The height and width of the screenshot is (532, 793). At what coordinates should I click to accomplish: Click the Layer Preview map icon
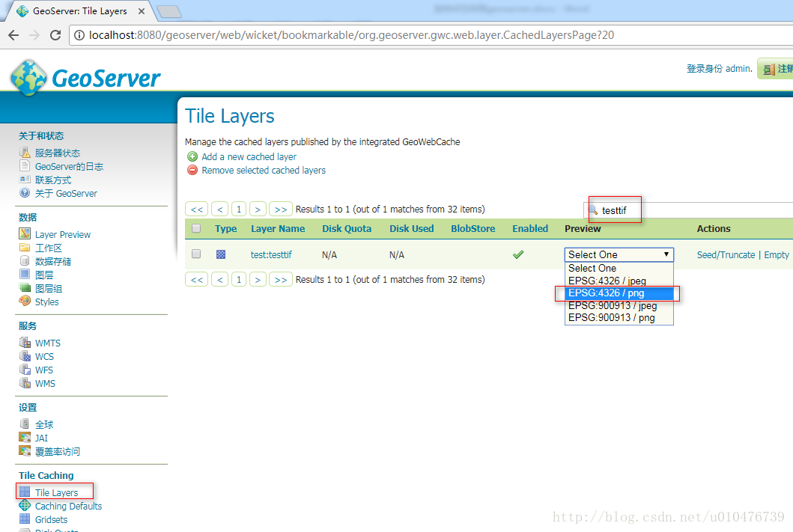[x=25, y=233]
